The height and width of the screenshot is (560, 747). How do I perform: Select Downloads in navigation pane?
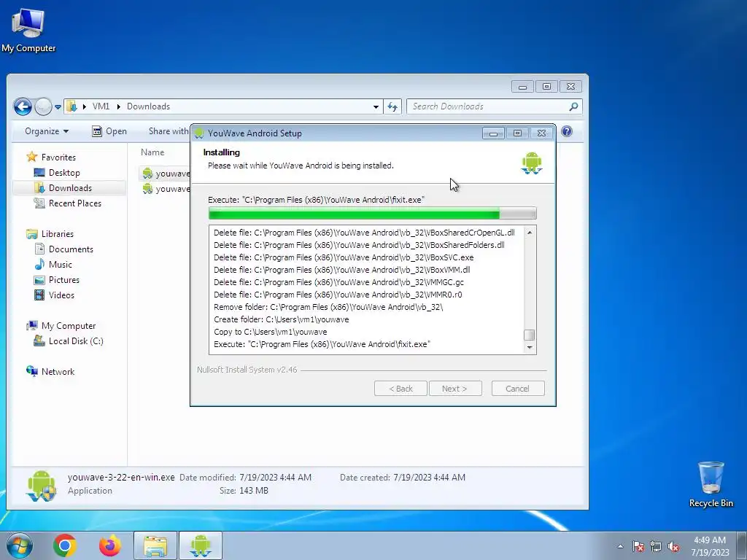point(70,188)
